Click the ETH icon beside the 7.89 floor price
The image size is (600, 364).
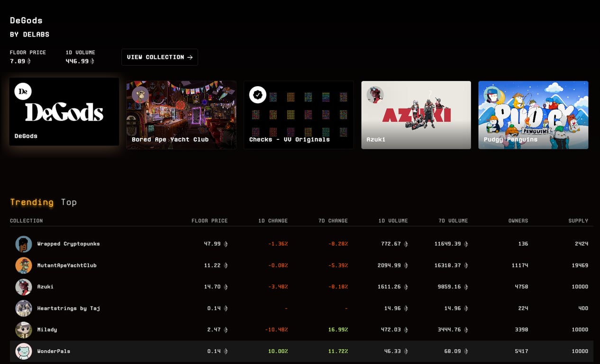(x=27, y=61)
